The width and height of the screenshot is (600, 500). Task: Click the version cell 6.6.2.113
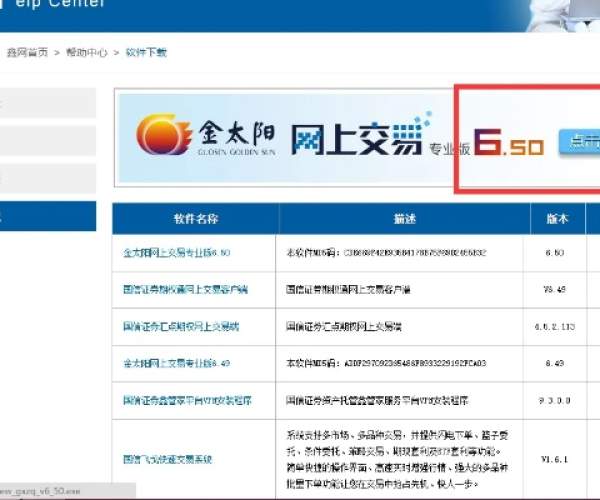pos(555,327)
